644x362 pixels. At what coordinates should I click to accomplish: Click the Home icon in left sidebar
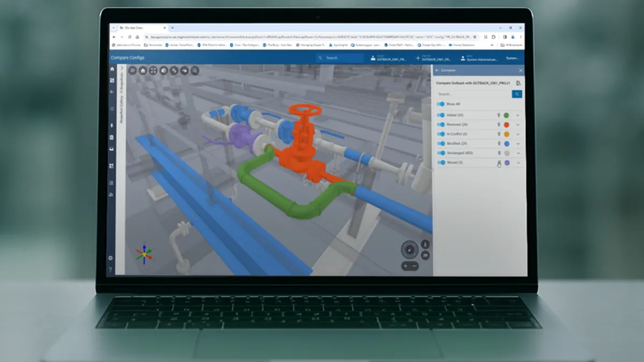coord(112,69)
